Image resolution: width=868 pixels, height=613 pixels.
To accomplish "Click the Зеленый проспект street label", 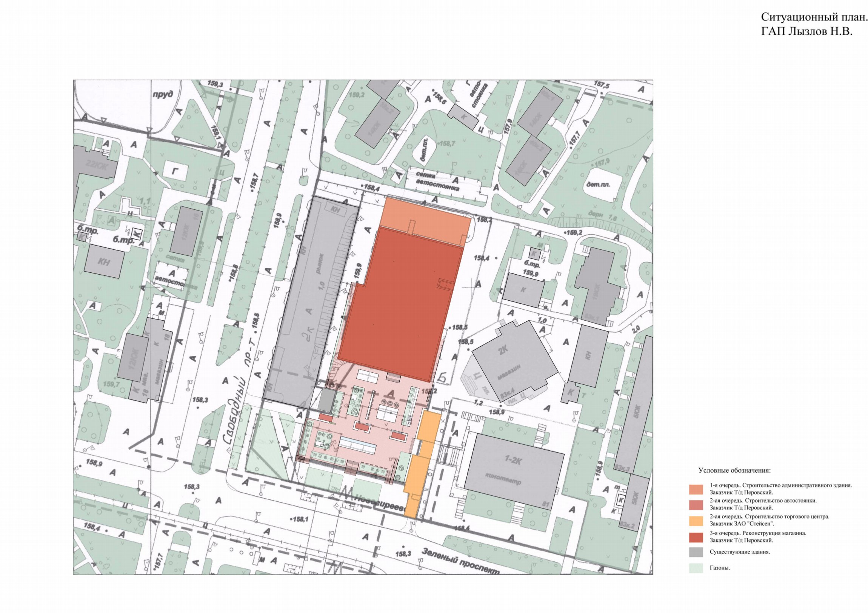I will pos(460,561).
